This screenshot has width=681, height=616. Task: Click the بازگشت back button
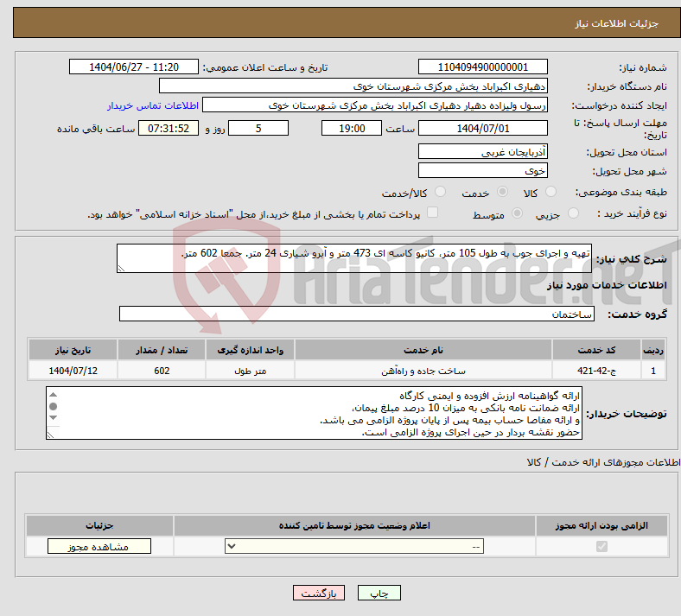(319, 593)
